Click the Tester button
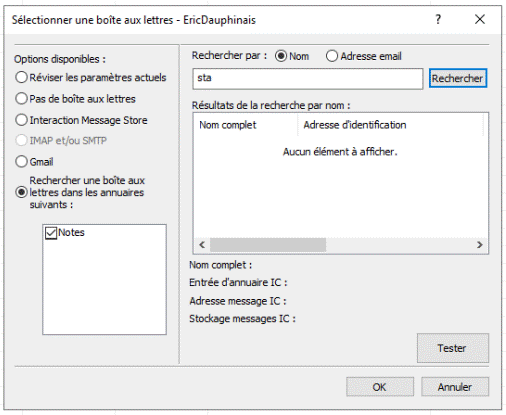Screen dimensions: 506x415 [x=453, y=348]
